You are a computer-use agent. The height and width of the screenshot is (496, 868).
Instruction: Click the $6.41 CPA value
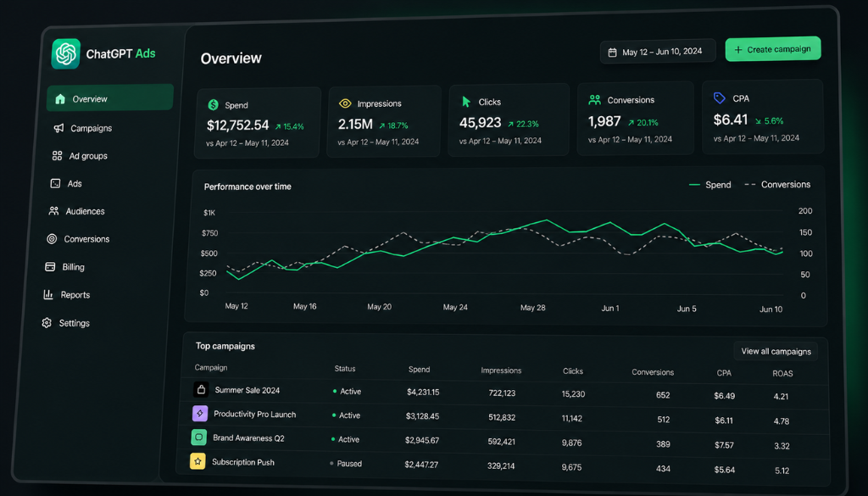(731, 120)
